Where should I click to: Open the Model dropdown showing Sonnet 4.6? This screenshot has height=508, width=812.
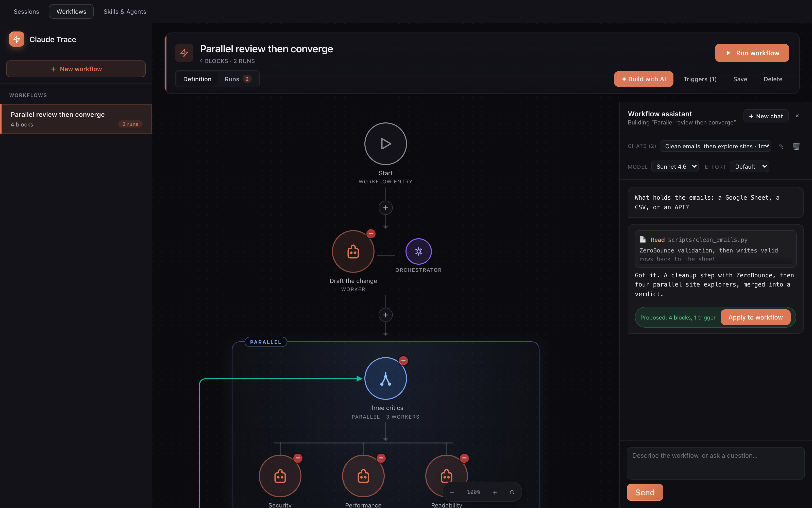[x=675, y=166]
